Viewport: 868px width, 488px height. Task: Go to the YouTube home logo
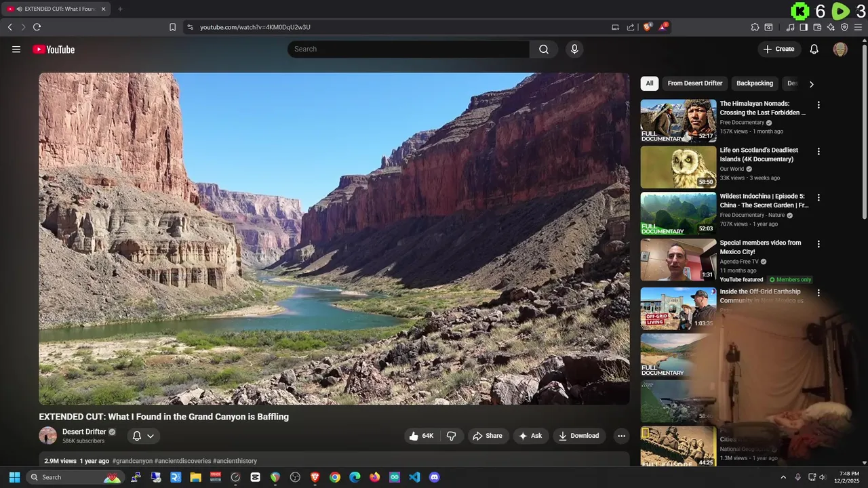pos(54,49)
